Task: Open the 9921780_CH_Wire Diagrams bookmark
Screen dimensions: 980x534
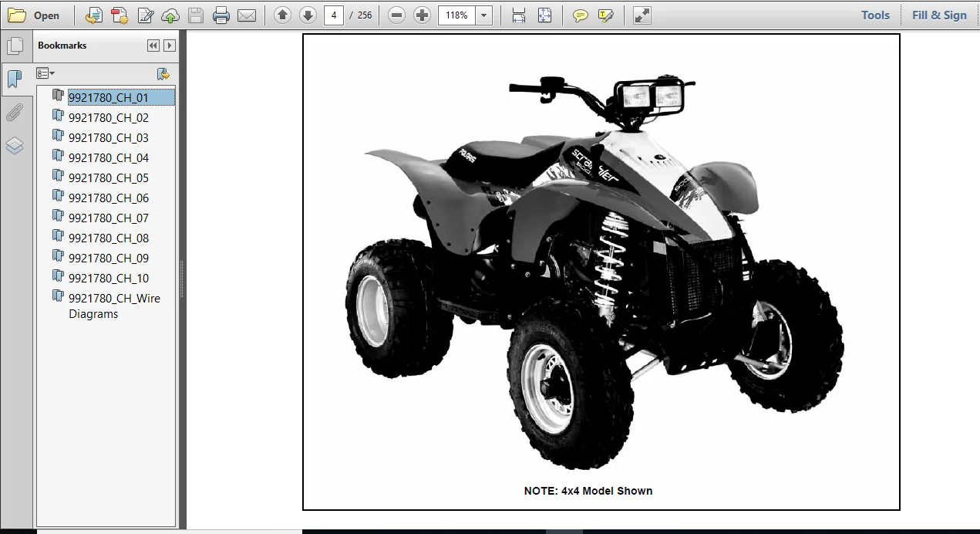Action: [x=114, y=306]
